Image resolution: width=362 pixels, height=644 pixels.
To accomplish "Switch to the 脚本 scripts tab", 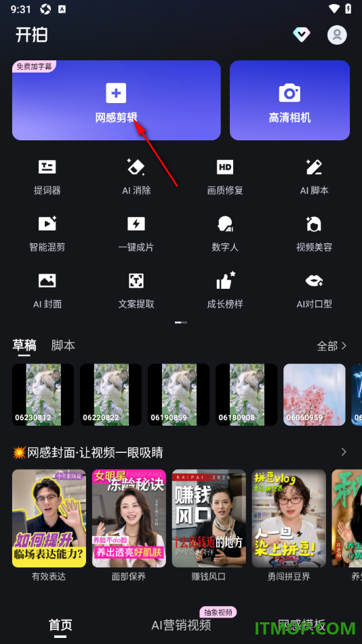I will click(63, 346).
